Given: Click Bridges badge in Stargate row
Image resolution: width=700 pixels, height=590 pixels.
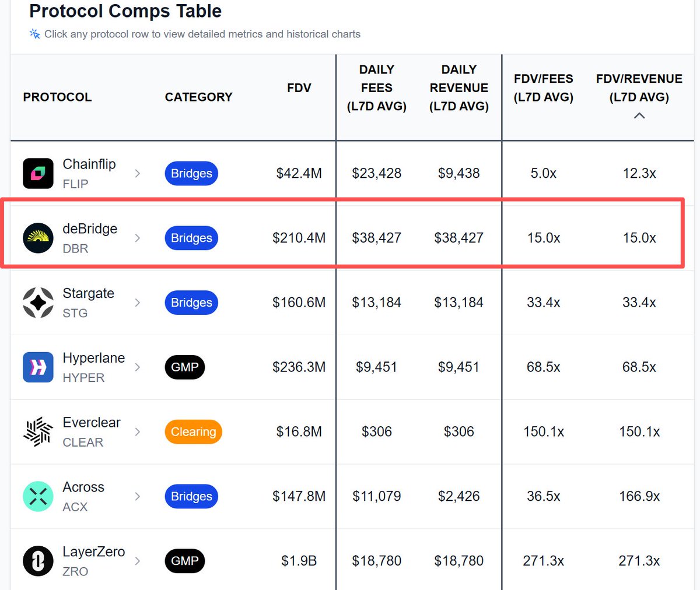Looking at the screenshot, I should 191,303.
